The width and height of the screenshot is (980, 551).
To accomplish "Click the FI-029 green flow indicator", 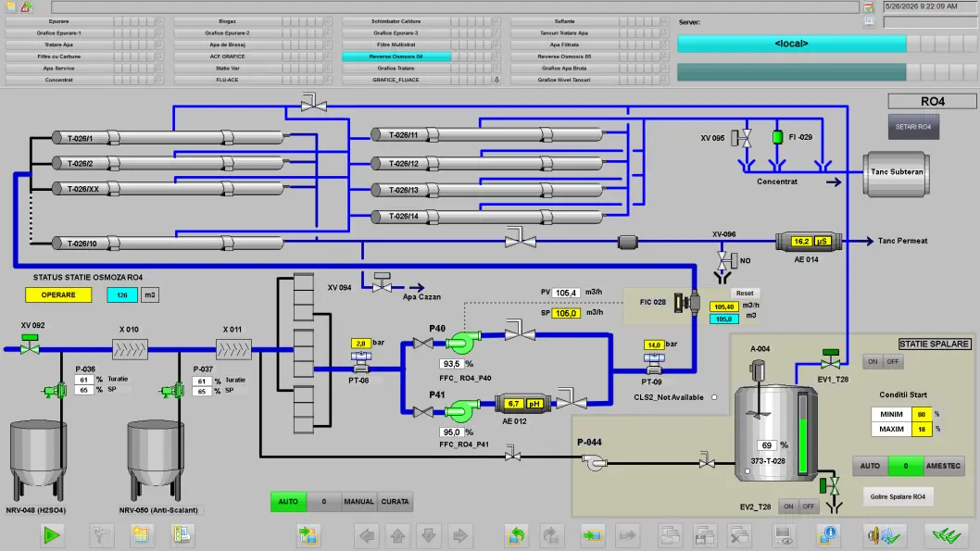I will pyautogui.click(x=777, y=137).
